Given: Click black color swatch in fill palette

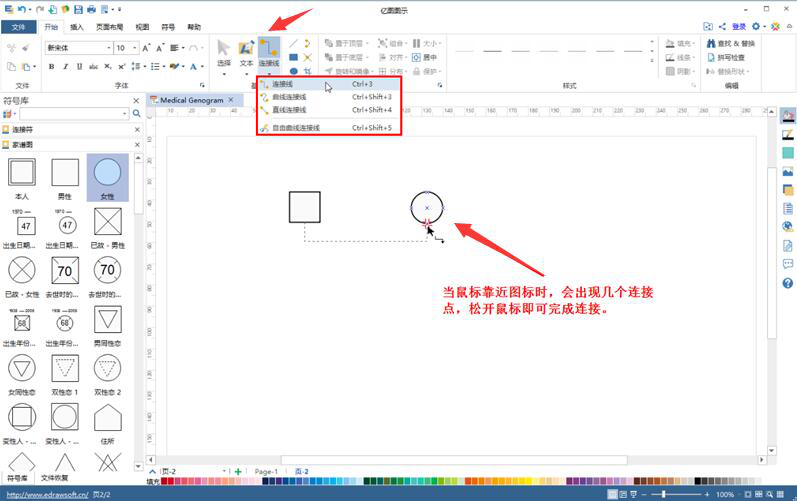Looking at the screenshot, I should [x=698, y=481].
